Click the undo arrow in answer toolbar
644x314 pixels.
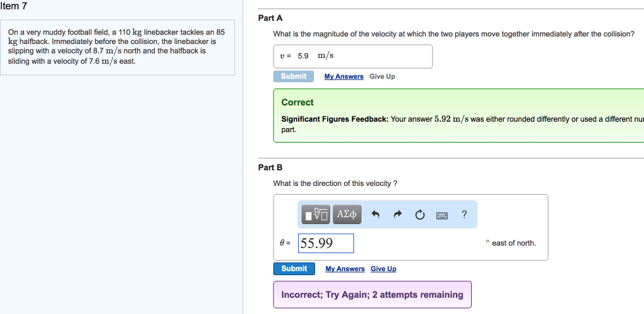(x=375, y=214)
